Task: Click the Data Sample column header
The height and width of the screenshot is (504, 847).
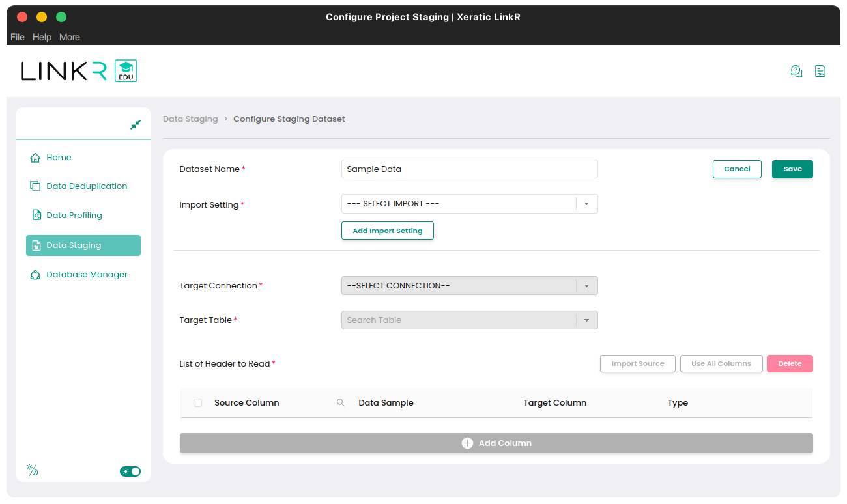Action: click(x=386, y=403)
